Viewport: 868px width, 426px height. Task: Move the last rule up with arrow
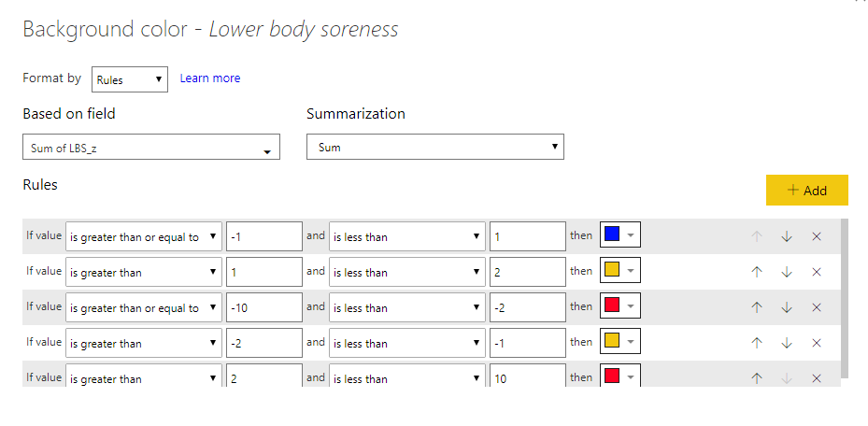(756, 378)
